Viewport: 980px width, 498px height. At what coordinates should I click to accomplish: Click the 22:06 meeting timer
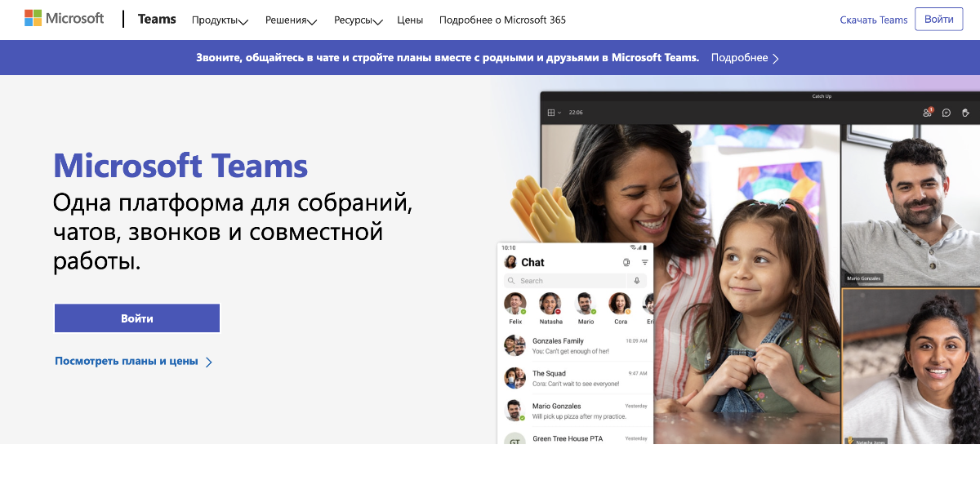tap(576, 113)
